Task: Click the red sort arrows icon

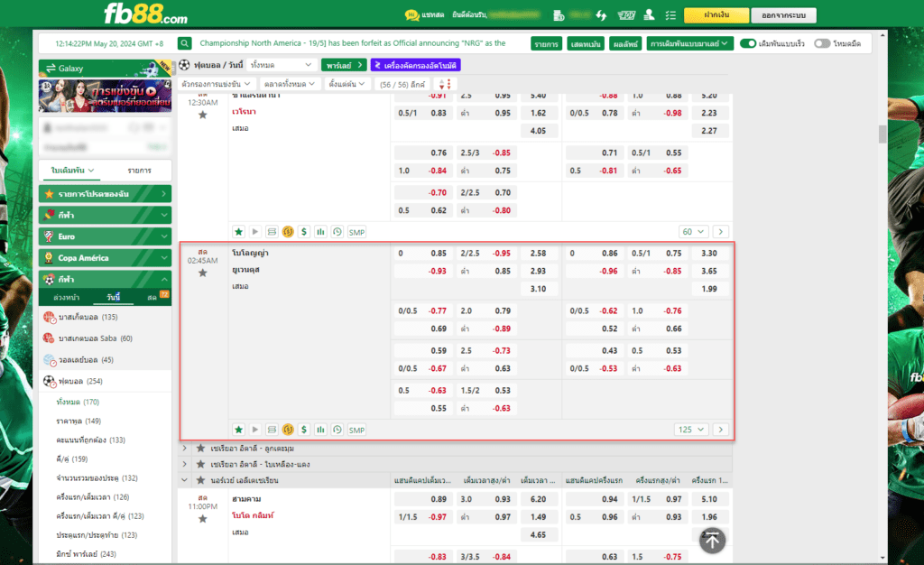Action: pyautogui.click(x=445, y=84)
